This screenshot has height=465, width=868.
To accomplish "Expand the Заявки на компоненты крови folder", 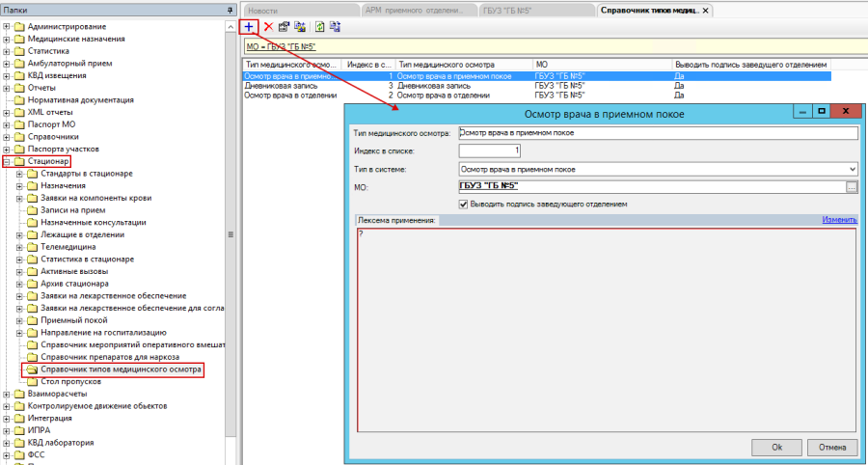I will pyautogui.click(x=19, y=198).
